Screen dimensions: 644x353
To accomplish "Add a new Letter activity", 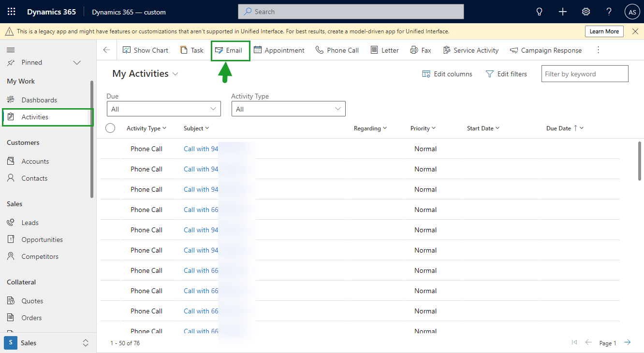I will pyautogui.click(x=384, y=50).
